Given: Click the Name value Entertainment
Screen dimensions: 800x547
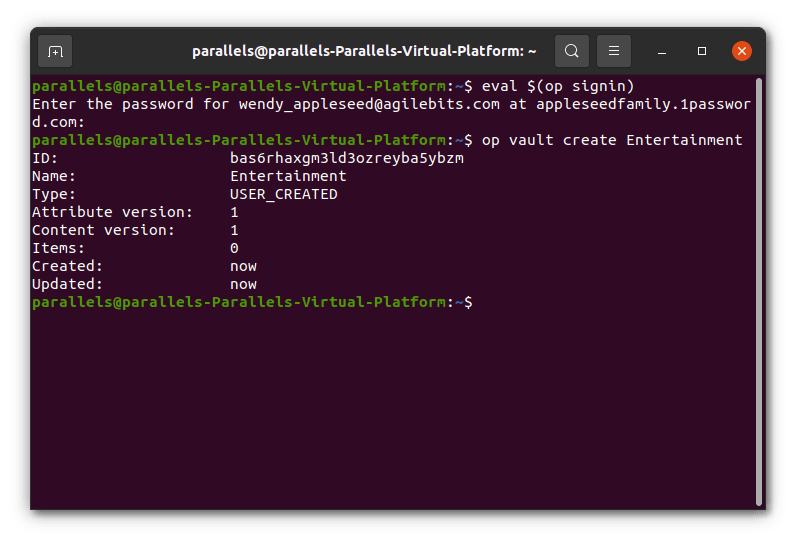Looking at the screenshot, I should pyautogui.click(x=288, y=176).
